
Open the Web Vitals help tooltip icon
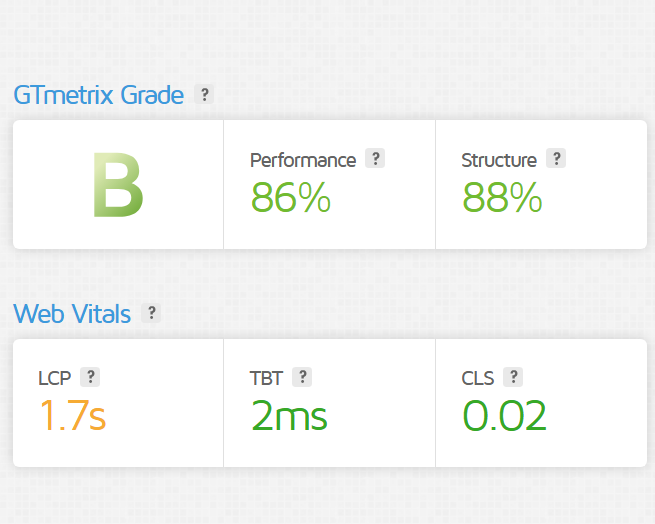tap(151, 313)
